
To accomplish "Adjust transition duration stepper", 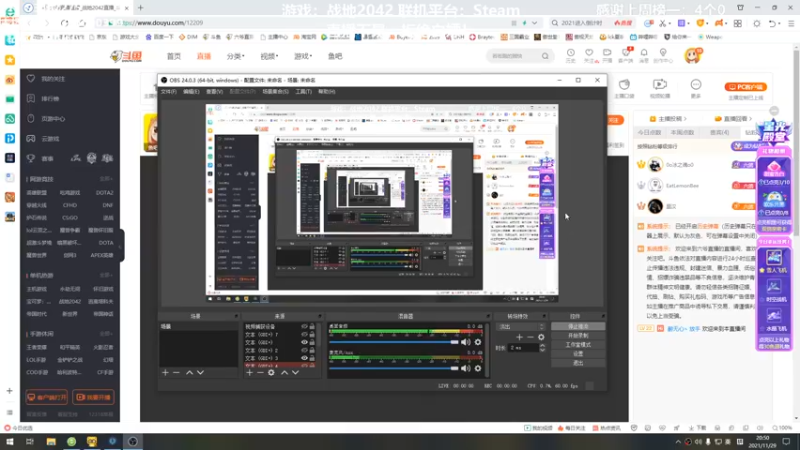I will [x=542, y=348].
